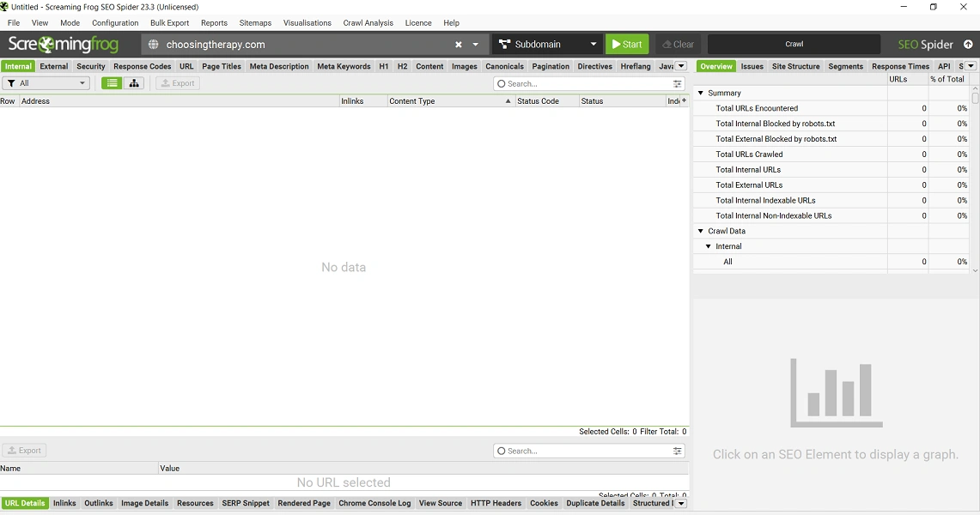Open the Subdomain mode dropdown
Viewport: 980px width, 515px height.
pos(593,45)
